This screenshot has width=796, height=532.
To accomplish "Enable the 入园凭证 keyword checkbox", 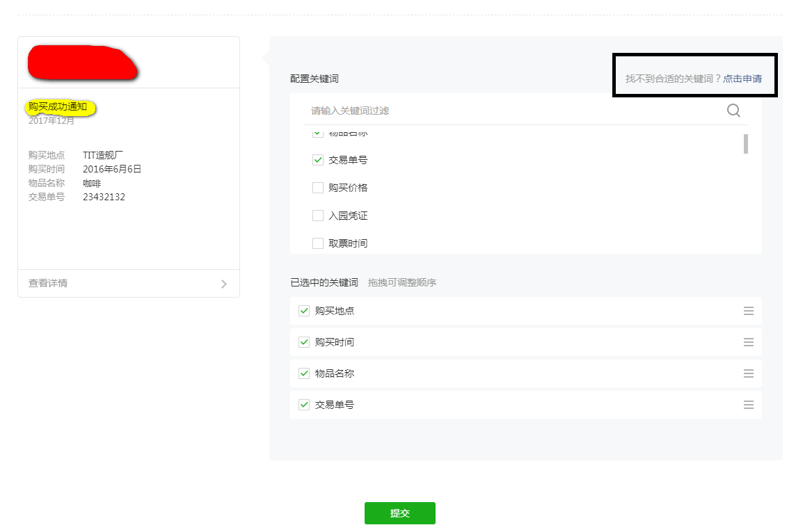I will pyautogui.click(x=318, y=216).
